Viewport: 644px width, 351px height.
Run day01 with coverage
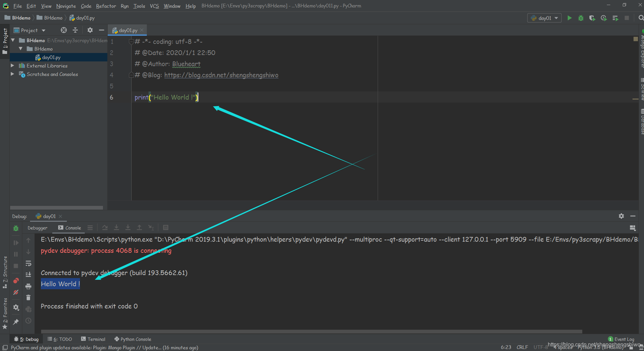point(592,18)
